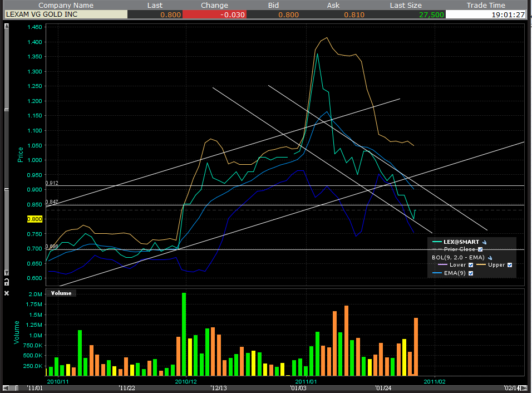Disable the EMA(9) line checkbox
The image size is (532, 393).
(471, 273)
